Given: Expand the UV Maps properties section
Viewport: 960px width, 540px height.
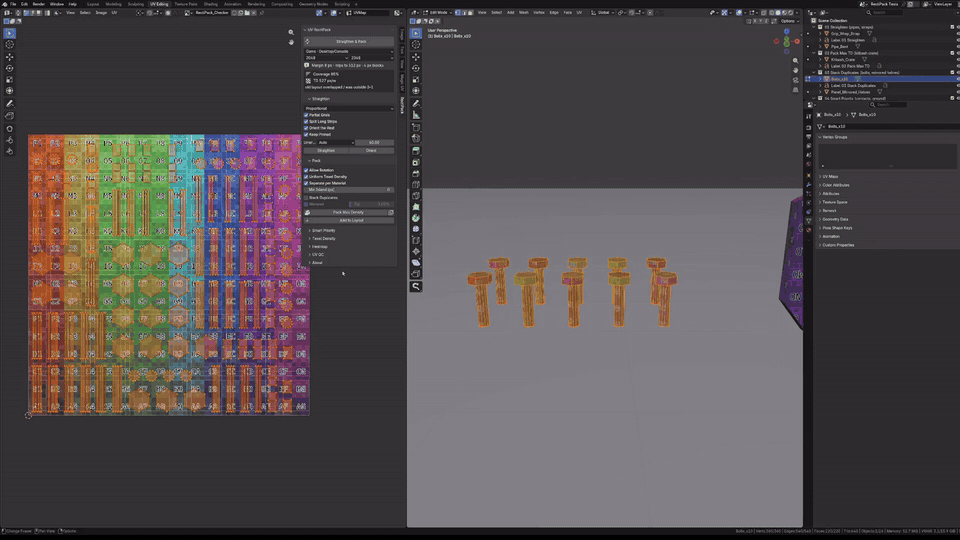Looking at the screenshot, I should pos(829,176).
